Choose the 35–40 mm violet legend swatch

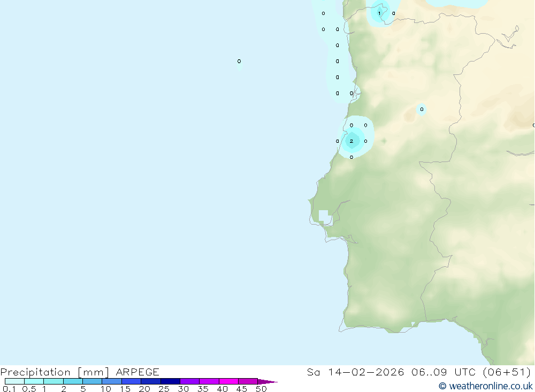(209, 381)
